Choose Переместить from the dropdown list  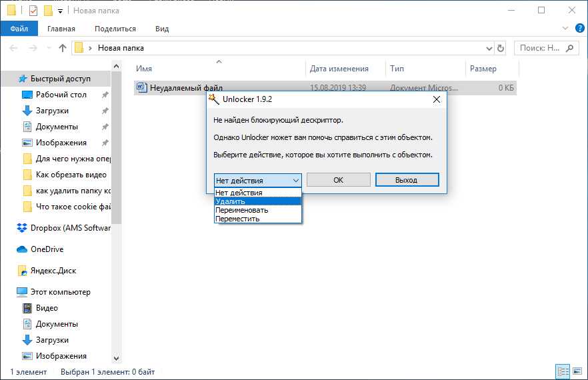[x=257, y=219]
